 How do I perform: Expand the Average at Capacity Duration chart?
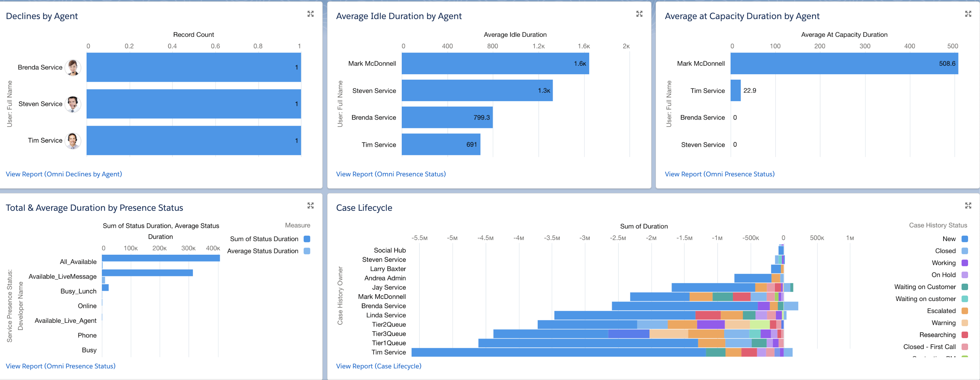click(x=968, y=14)
